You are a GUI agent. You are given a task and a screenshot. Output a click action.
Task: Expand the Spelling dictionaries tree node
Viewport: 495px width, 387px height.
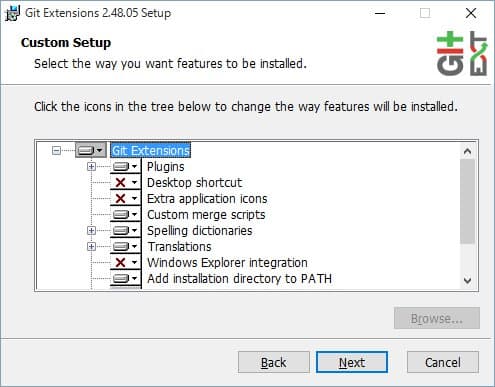click(91, 230)
